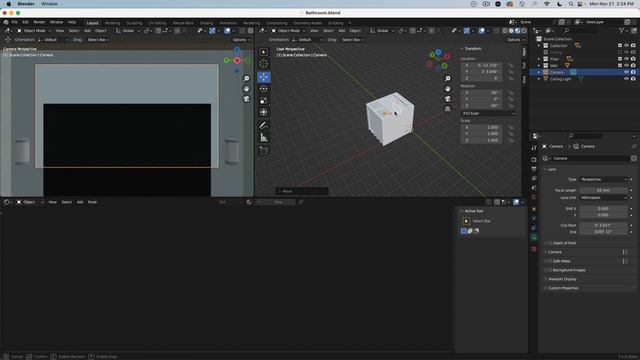Click Clip Start value field
Screen dimensions: 640x360
point(603,225)
